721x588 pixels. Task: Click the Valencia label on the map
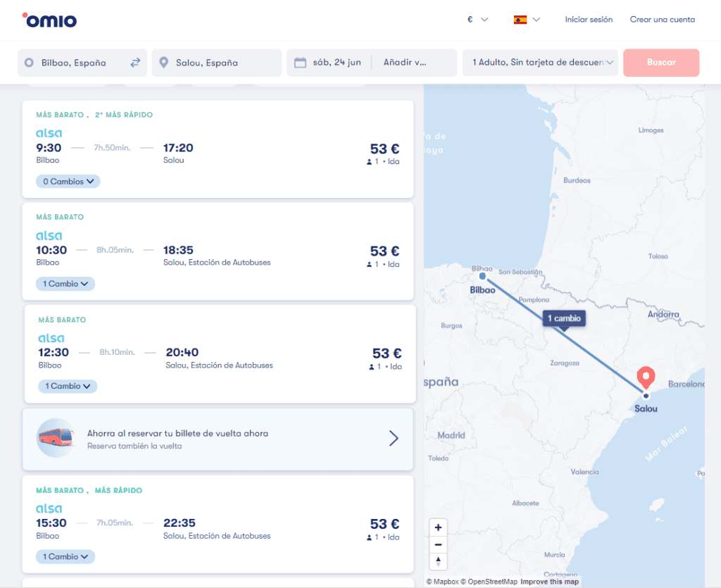(585, 472)
